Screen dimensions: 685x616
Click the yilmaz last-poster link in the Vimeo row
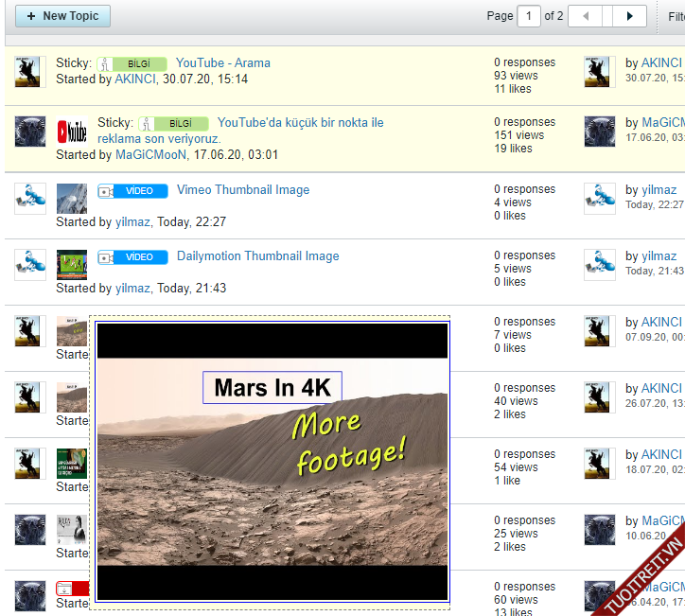pyautogui.click(x=659, y=190)
